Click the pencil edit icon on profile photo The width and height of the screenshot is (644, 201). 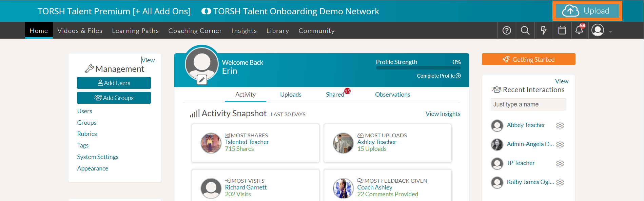(x=202, y=80)
